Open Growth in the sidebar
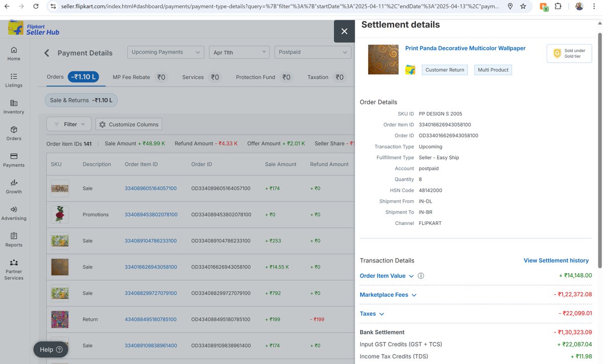 (14, 187)
